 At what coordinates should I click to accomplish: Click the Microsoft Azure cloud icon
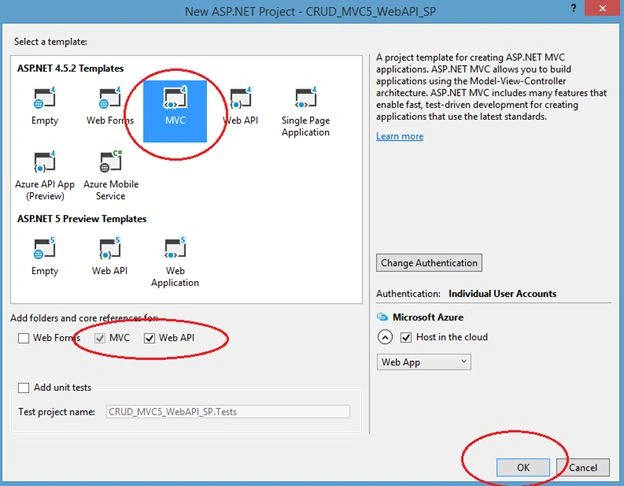(x=382, y=317)
